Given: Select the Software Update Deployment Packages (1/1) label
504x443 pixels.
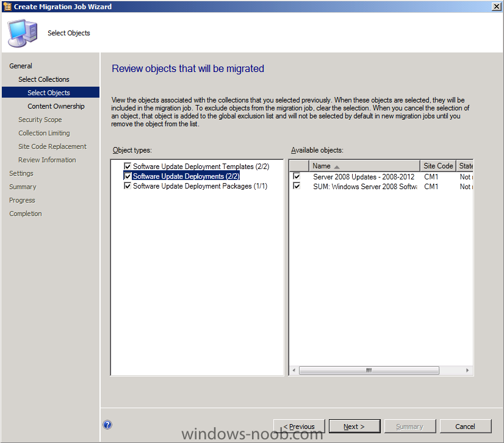Looking at the screenshot, I should (x=200, y=186).
